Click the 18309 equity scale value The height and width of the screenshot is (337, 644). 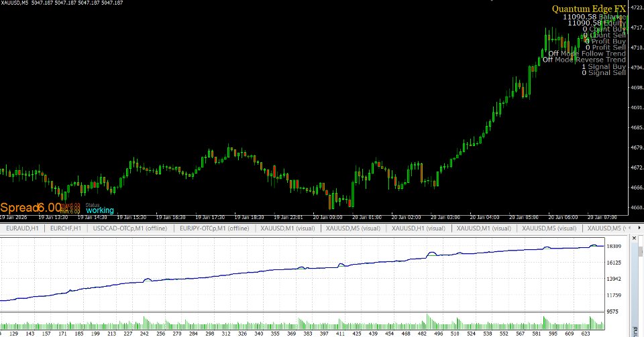[614, 247]
